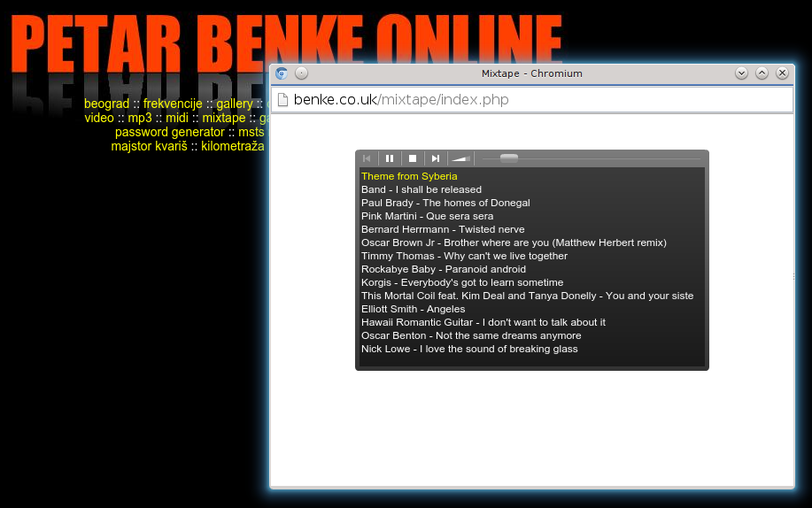Open the video link on background page

(x=99, y=118)
